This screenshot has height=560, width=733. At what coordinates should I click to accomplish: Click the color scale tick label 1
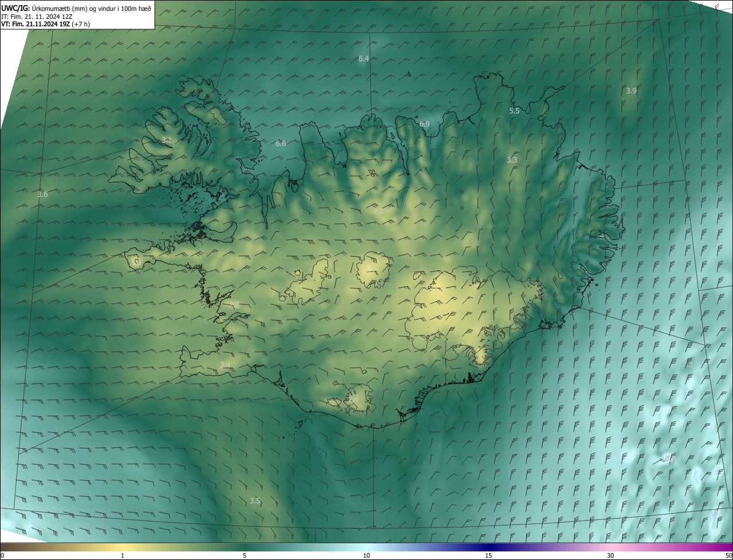[x=123, y=555]
